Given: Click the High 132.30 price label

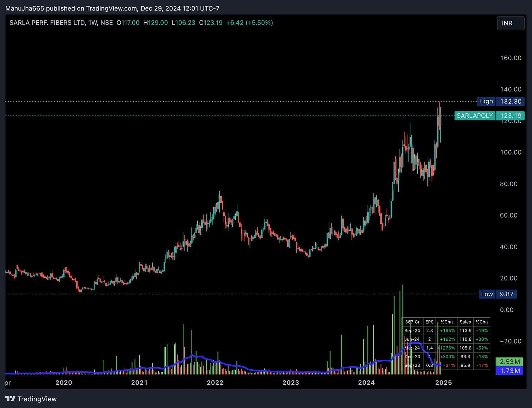Looking at the screenshot, I should tap(501, 101).
